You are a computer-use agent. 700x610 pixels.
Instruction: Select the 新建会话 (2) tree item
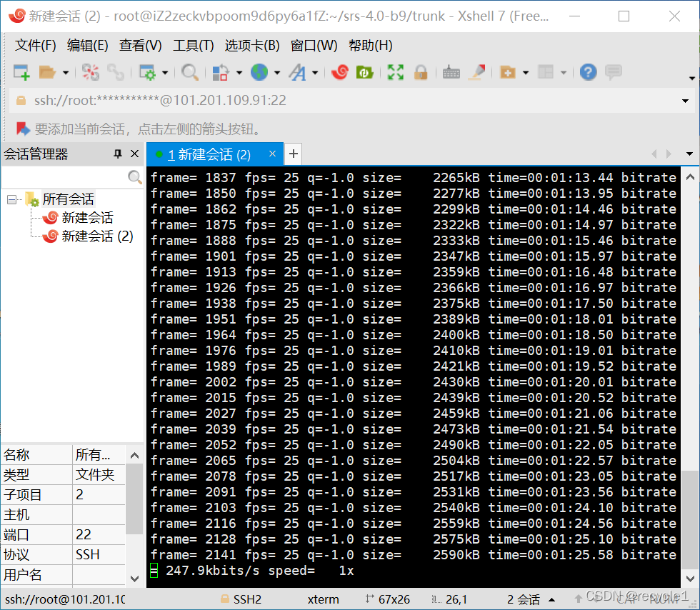[x=97, y=236]
